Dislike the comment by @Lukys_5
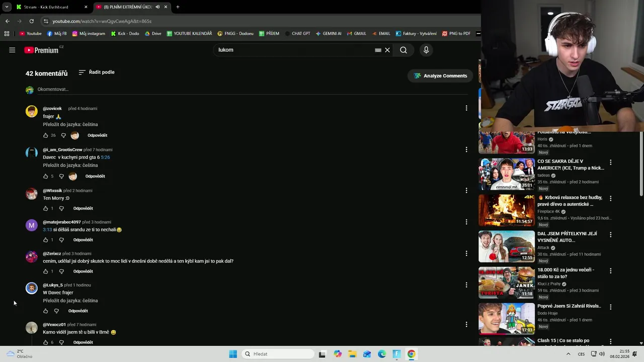 point(56,311)
